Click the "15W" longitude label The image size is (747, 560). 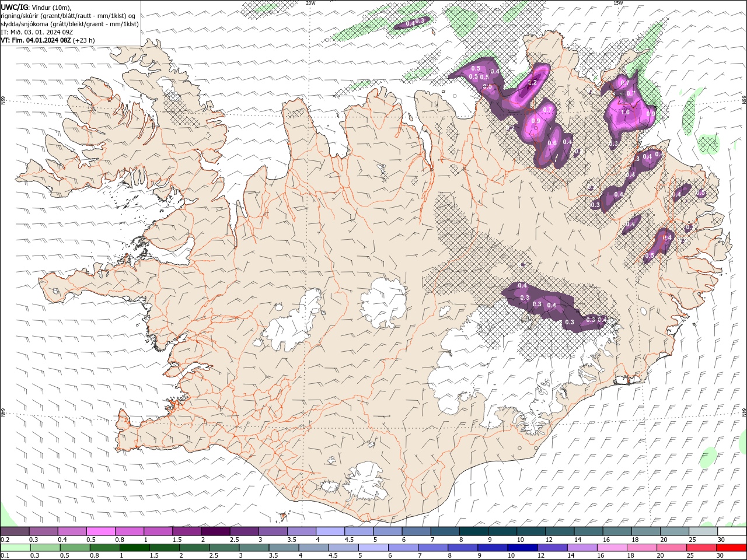[x=618, y=3]
